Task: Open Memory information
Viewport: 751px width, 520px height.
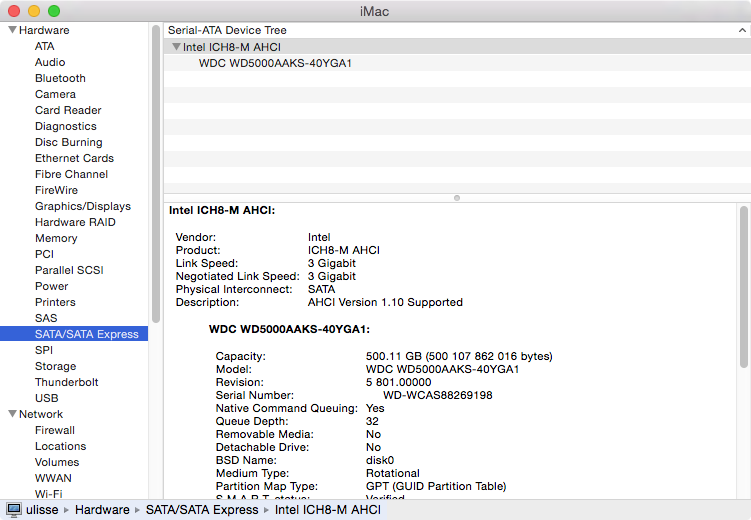Action: pyautogui.click(x=56, y=238)
